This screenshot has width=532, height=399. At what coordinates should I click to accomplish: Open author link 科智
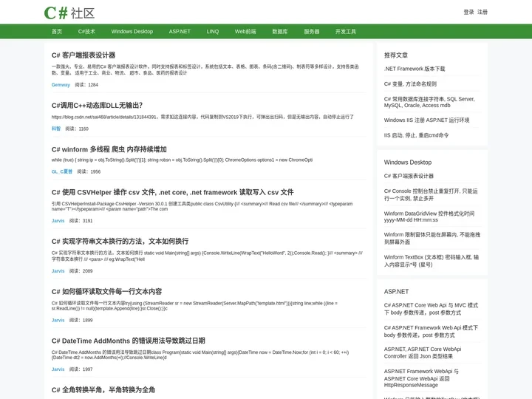56,129
